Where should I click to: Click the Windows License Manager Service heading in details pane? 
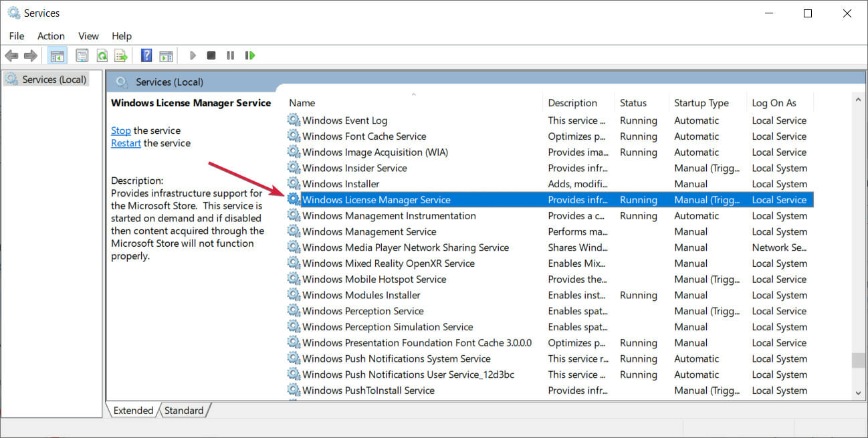point(191,103)
